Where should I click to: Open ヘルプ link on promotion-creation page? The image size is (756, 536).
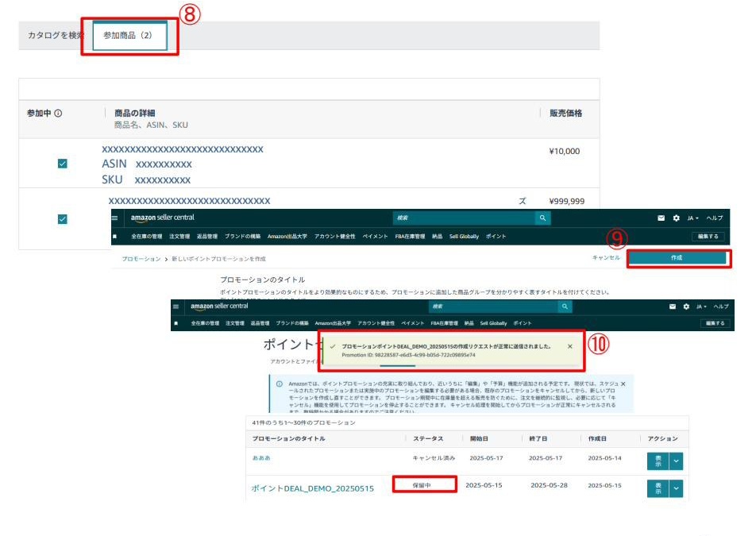(x=715, y=218)
